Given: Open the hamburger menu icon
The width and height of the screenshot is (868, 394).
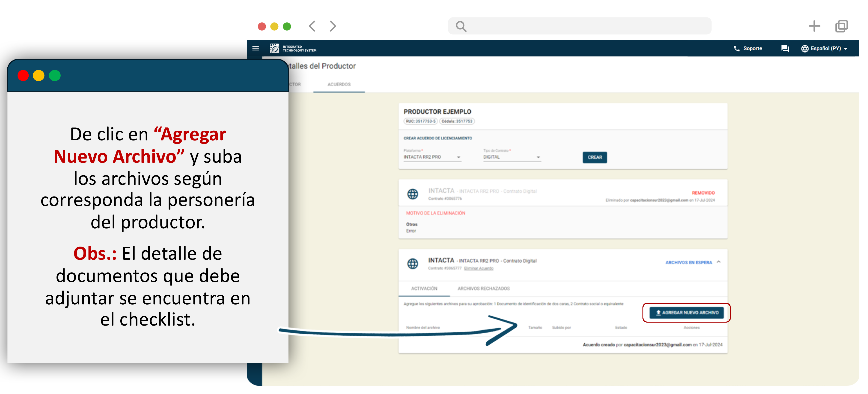Looking at the screenshot, I should (256, 48).
